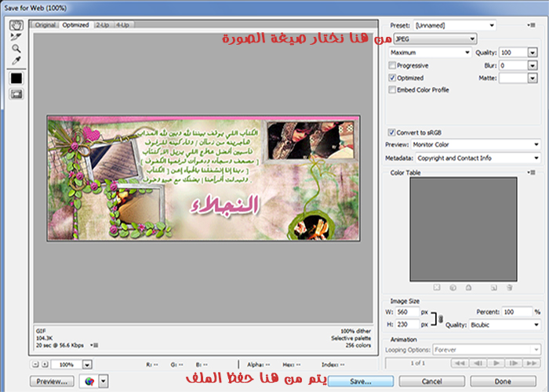Enable the Progressive checkbox
The height and width of the screenshot is (392, 549).
click(392, 66)
